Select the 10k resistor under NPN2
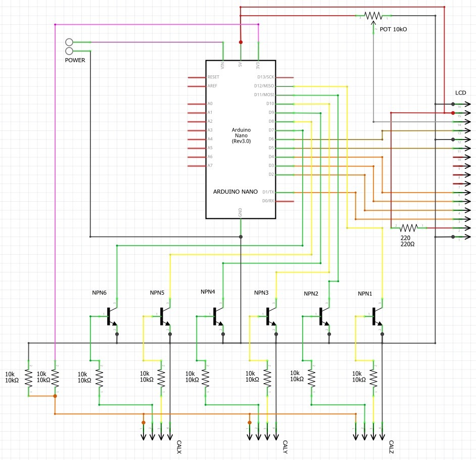The height and width of the screenshot is (460, 476). 311,378
